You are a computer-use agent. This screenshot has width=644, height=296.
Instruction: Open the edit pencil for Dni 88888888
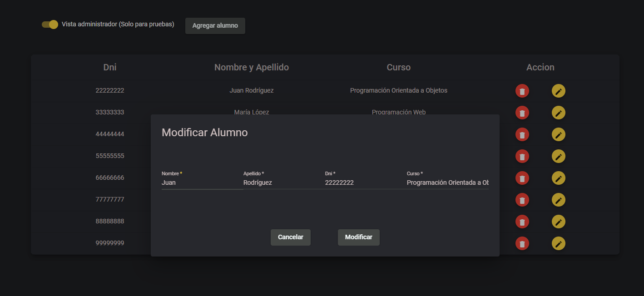pos(558,222)
